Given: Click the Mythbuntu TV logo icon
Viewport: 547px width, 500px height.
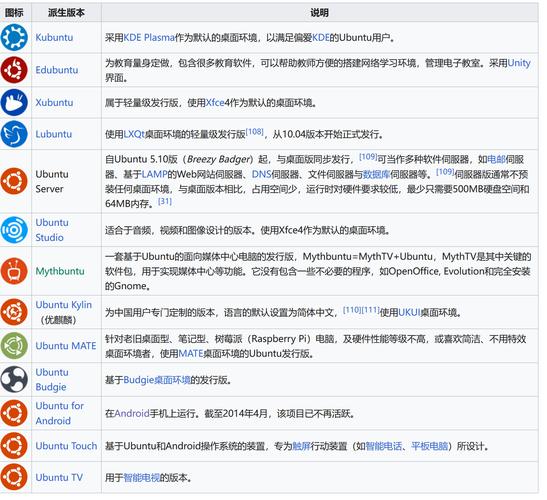Looking at the screenshot, I should [x=14, y=271].
